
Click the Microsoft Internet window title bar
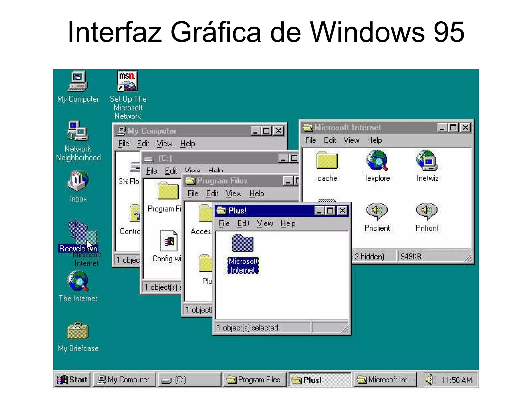[x=387, y=128]
